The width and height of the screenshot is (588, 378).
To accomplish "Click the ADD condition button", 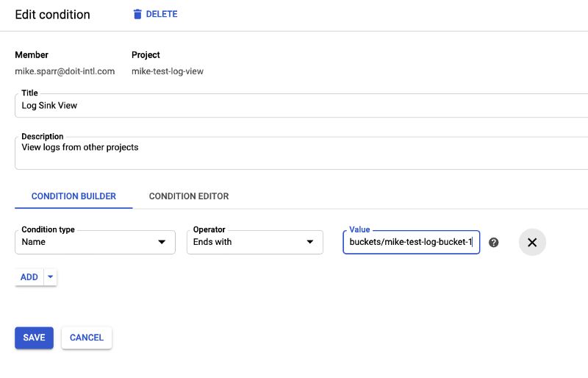I will [x=29, y=277].
